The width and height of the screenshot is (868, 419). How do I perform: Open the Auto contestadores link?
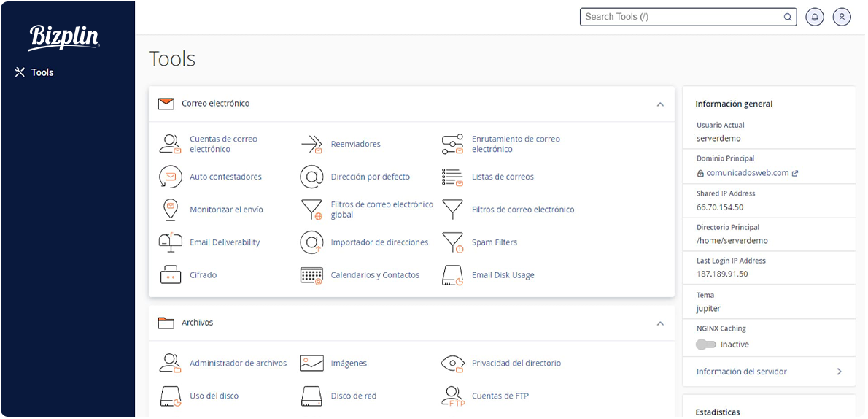[225, 177]
